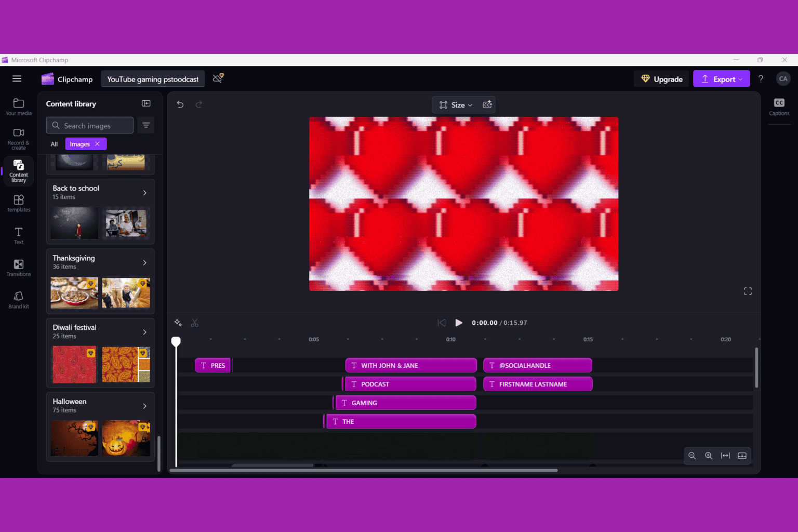
Task: Enter fullscreen preview mode
Action: pos(748,291)
